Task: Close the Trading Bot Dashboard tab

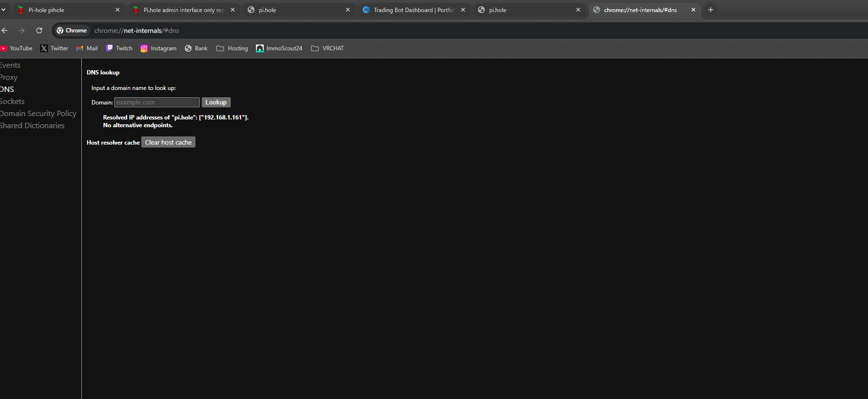Action: tap(463, 10)
